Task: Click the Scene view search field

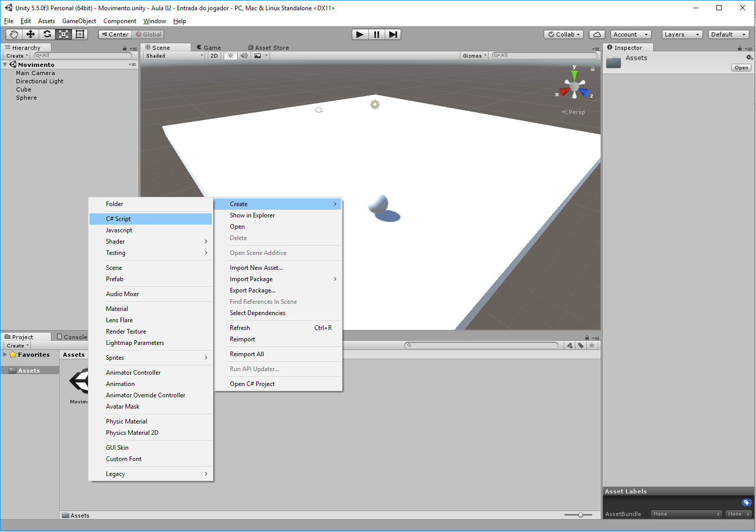Action: point(545,56)
